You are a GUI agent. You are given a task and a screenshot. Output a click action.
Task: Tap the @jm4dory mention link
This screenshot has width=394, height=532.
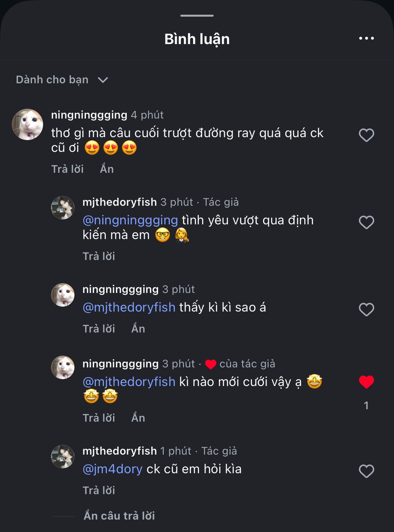[x=112, y=469]
